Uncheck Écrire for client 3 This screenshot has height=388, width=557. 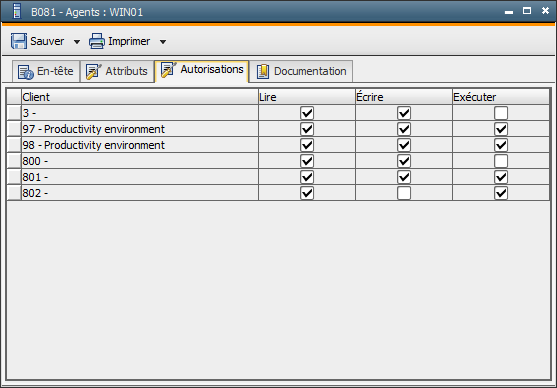point(404,113)
